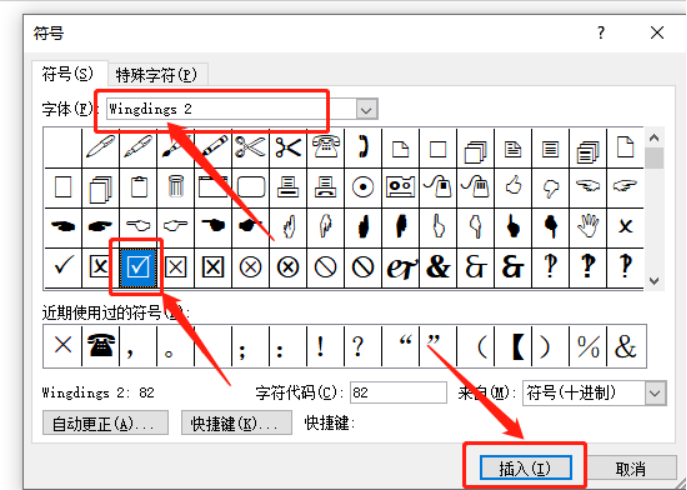
Task: Select the scissors symbol with handle circles
Action: point(250,147)
